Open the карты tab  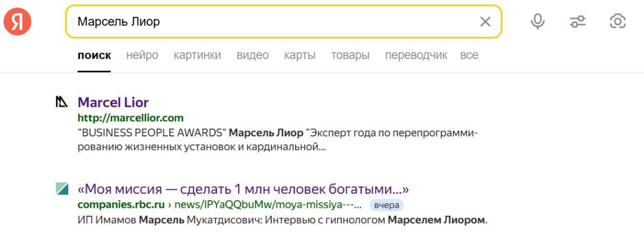click(300, 55)
